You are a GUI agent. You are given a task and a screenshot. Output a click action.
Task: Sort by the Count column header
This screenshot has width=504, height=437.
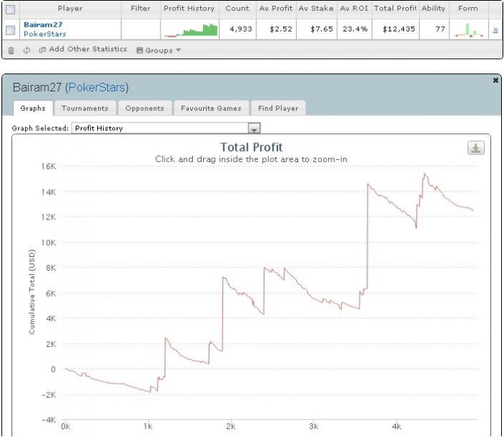[x=237, y=9]
